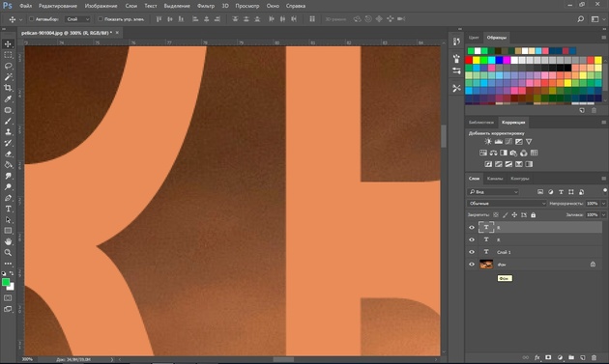Open the Фильтр menu
609x364 pixels.
[206, 6]
